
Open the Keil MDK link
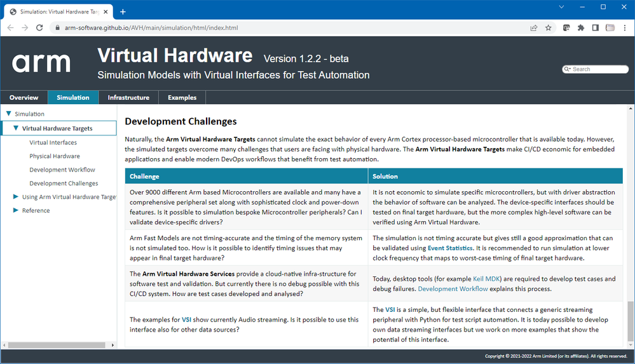pyautogui.click(x=486, y=279)
